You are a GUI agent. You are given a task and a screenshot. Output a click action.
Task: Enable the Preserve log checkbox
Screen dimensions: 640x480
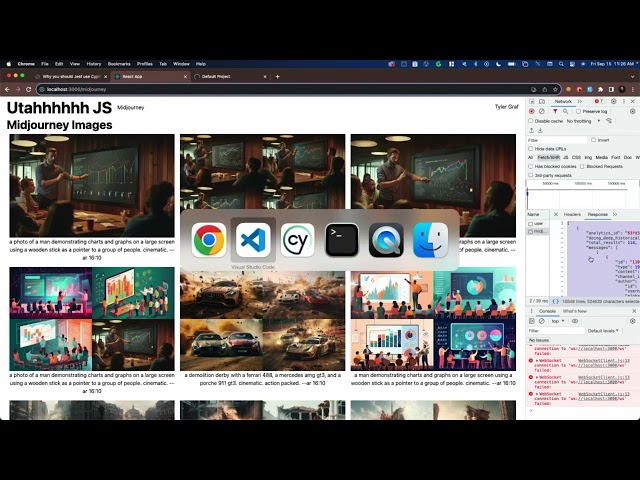click(x=578, y=111)
